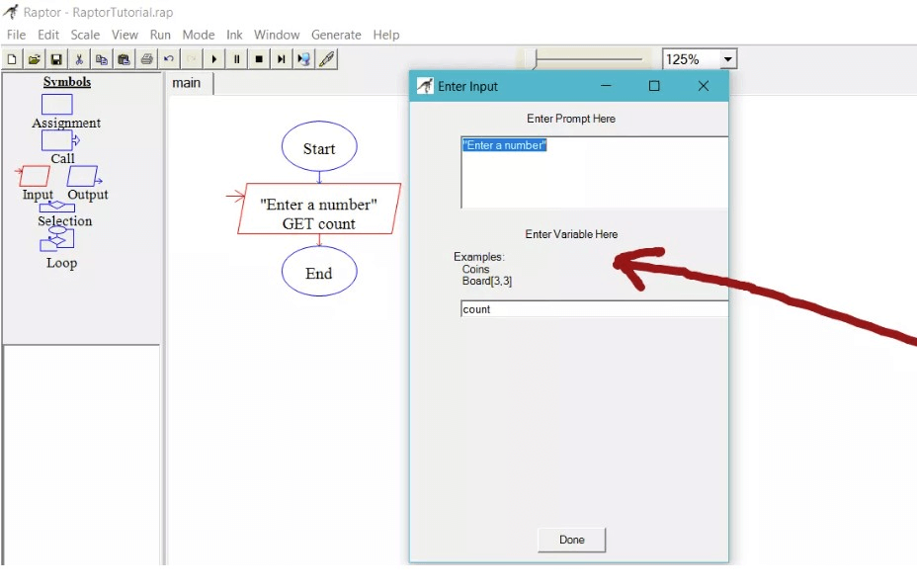
Task: Switch to the main tab
Action: 189,83
